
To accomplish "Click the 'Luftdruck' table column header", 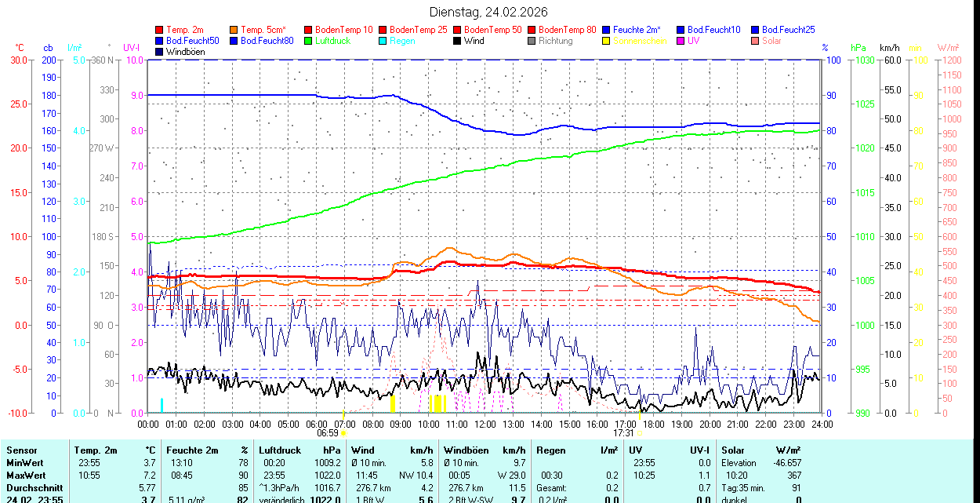I will pyautogui.click(x=280, y=450).
